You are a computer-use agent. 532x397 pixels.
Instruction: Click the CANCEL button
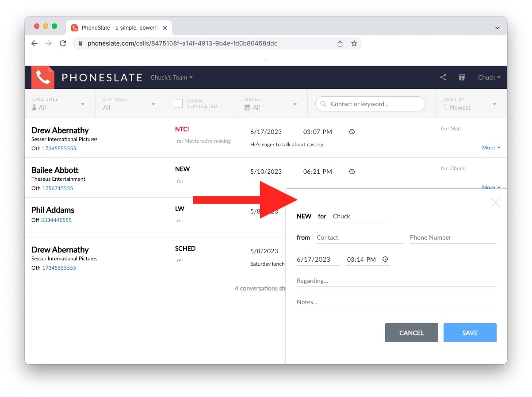pos(411,333)
